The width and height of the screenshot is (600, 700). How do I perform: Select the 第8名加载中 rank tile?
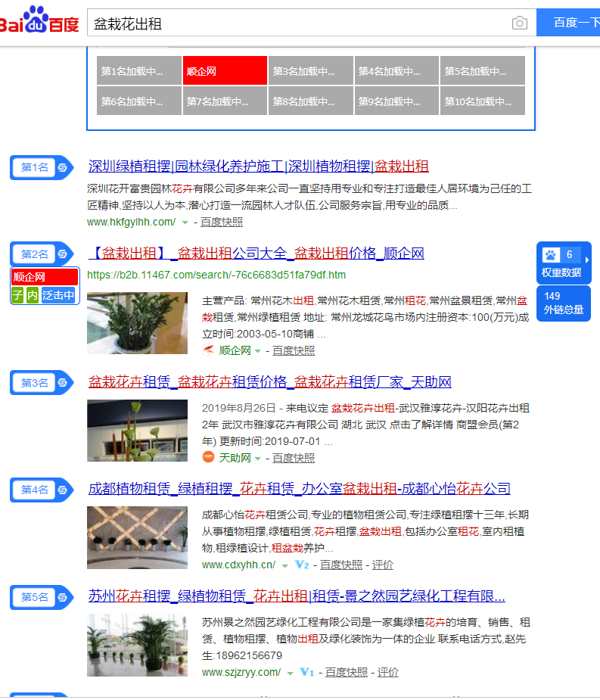pos(311,101)
